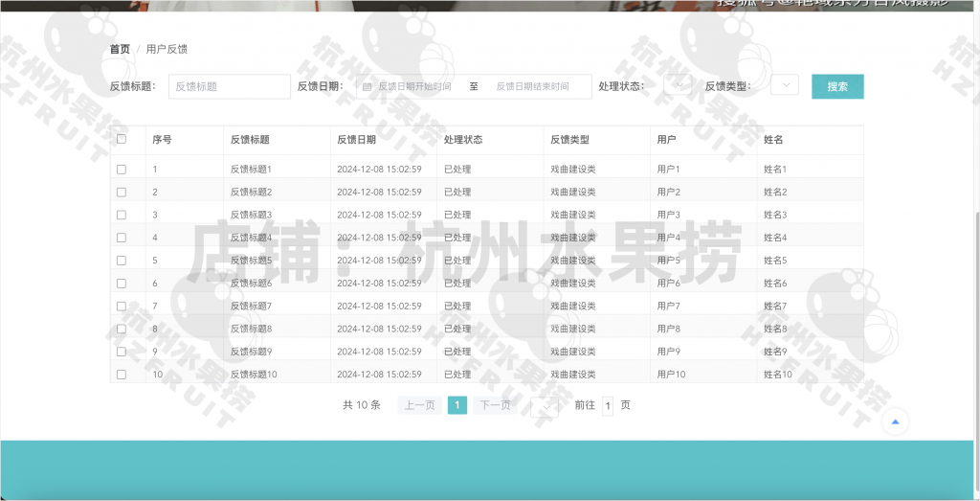The image size is (980, 501).
Task: Select page 1 in the pagination bar
Action: click(x=457, y=405)
